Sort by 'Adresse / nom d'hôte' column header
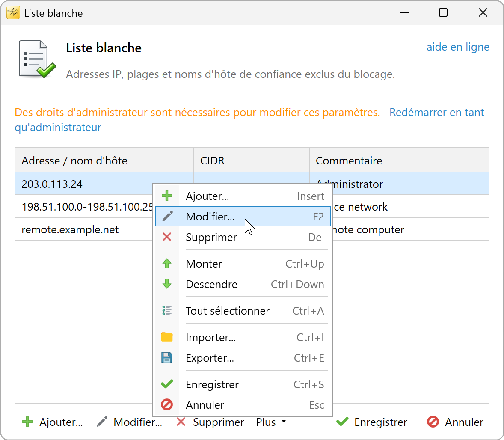The height and width of the screenshot is (440, 504). pos(104,160)
